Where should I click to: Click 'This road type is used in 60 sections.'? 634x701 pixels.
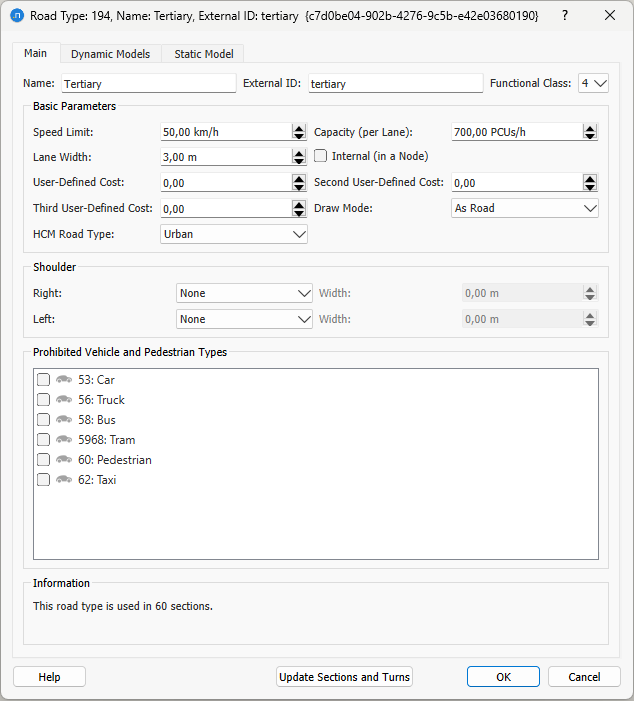(x=123, y=606)
